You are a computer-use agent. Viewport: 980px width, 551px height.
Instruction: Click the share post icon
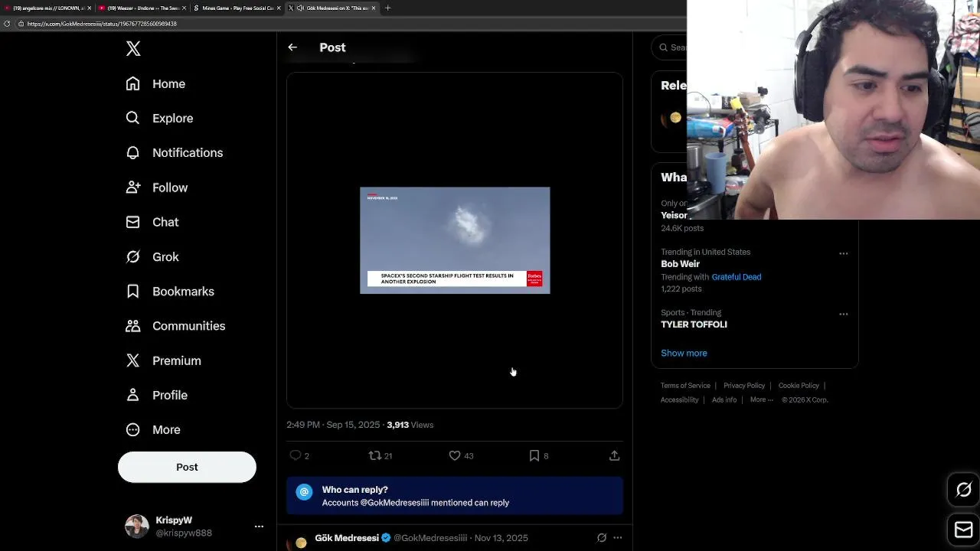coord(614,455)
